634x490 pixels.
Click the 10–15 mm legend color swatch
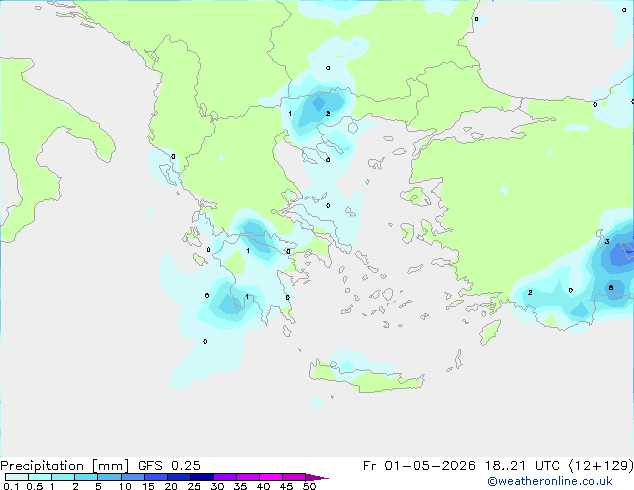tap(133, 477)
